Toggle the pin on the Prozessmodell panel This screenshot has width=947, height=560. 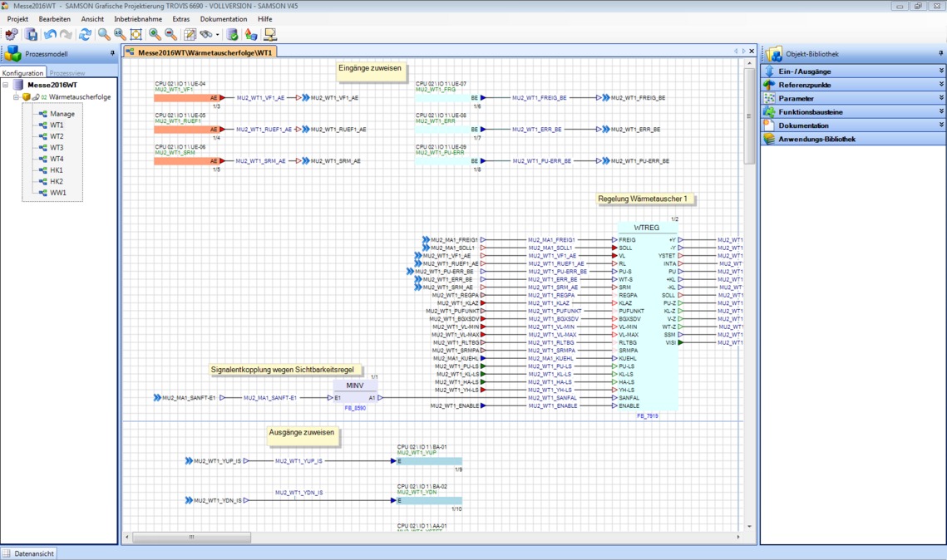[x=111, y=53]
